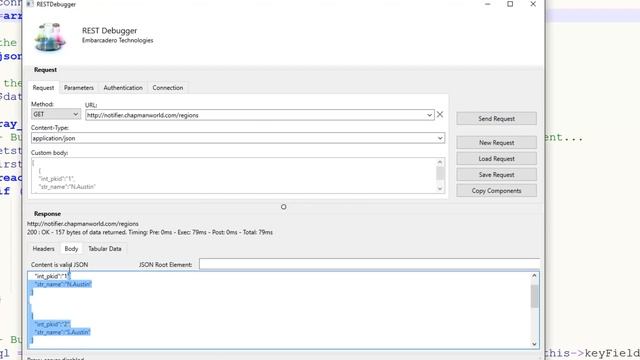Click the Copy Components button

(x=496, y=191)
